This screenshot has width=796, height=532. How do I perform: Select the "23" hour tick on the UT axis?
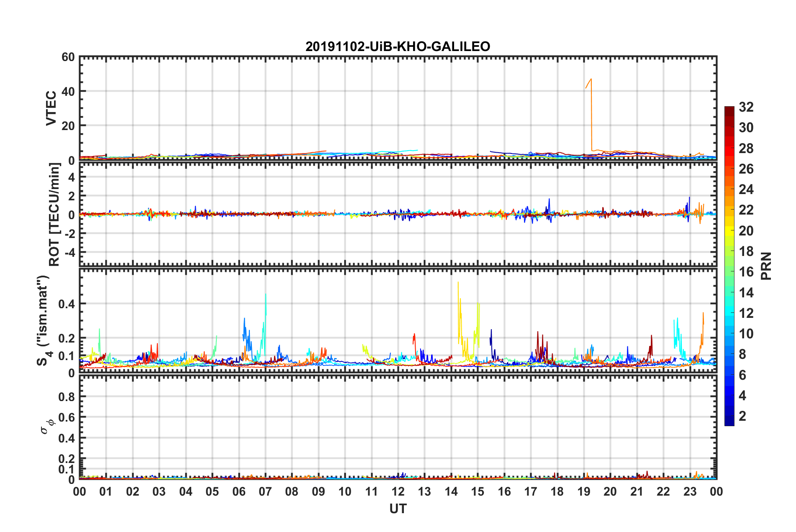[x=690, y=491]
